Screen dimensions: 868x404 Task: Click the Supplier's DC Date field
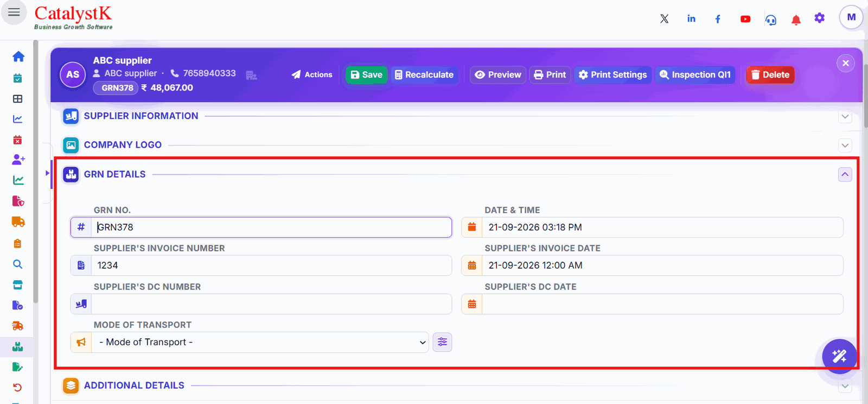tap(662, 304)
